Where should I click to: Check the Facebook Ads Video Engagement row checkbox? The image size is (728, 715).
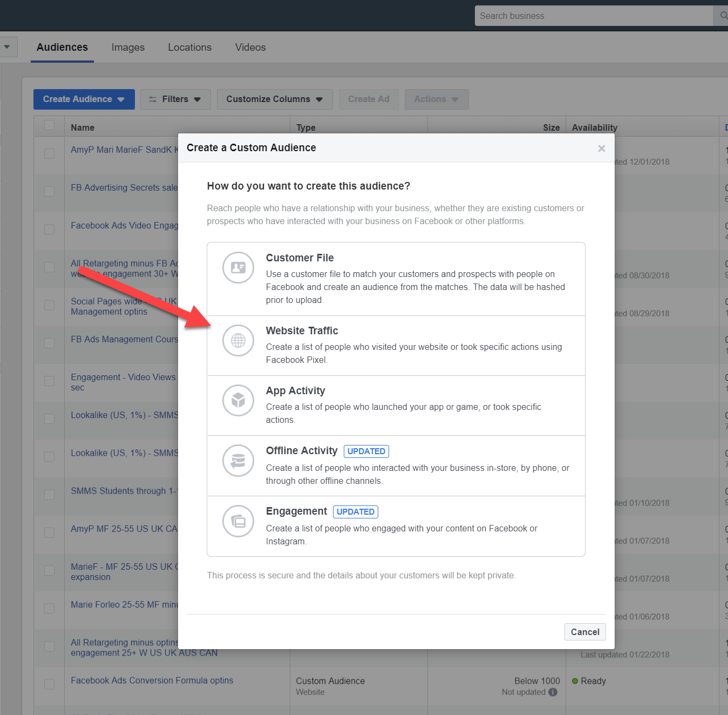click(49, 228)
